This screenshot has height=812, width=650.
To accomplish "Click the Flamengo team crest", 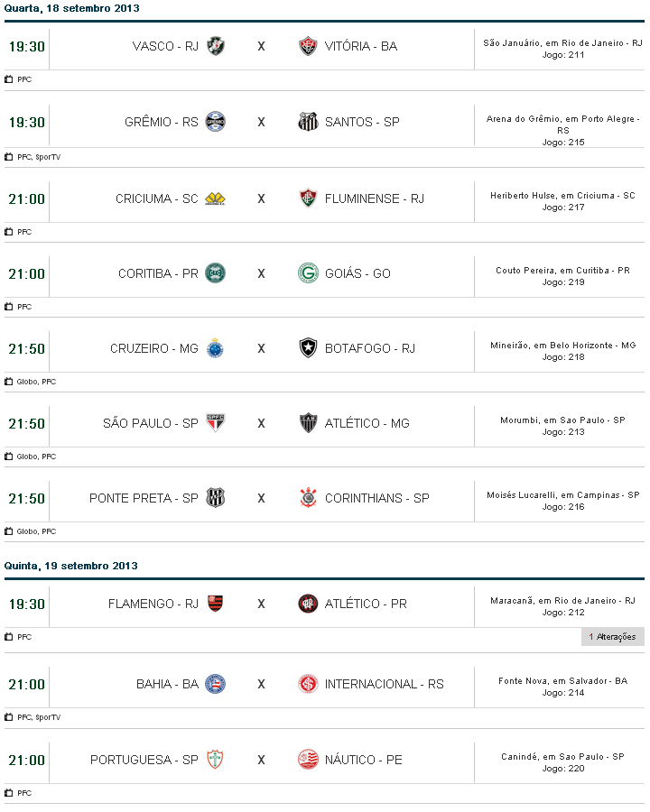I will point(216,604).
